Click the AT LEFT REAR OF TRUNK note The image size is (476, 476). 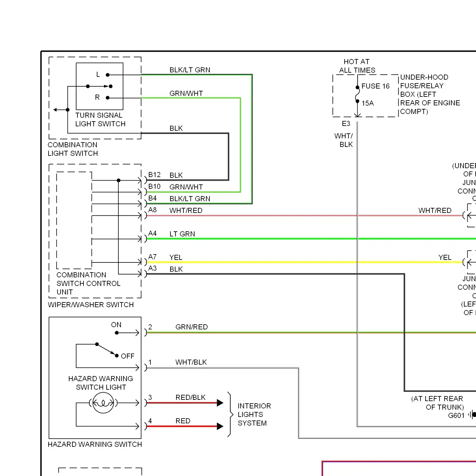click(437, 403)
